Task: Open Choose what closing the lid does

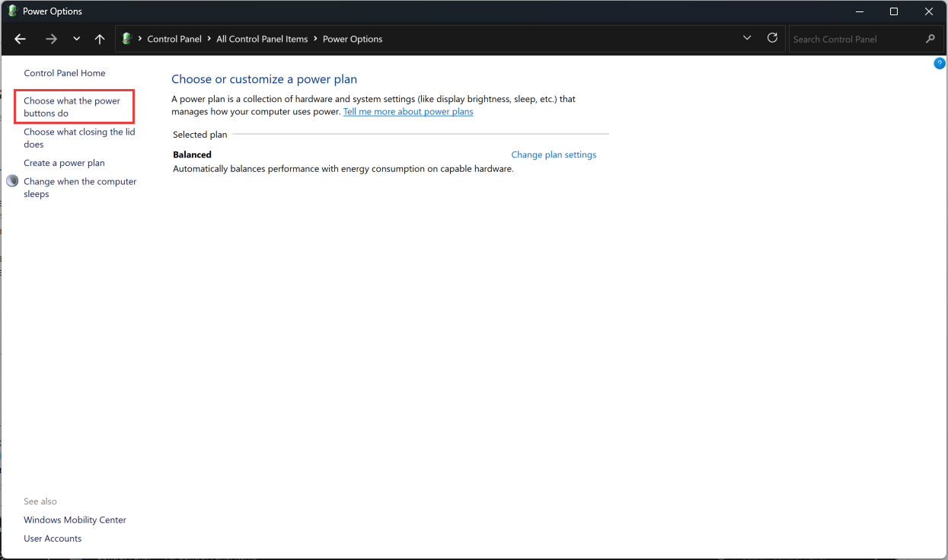Action: [x=79, y=138]
